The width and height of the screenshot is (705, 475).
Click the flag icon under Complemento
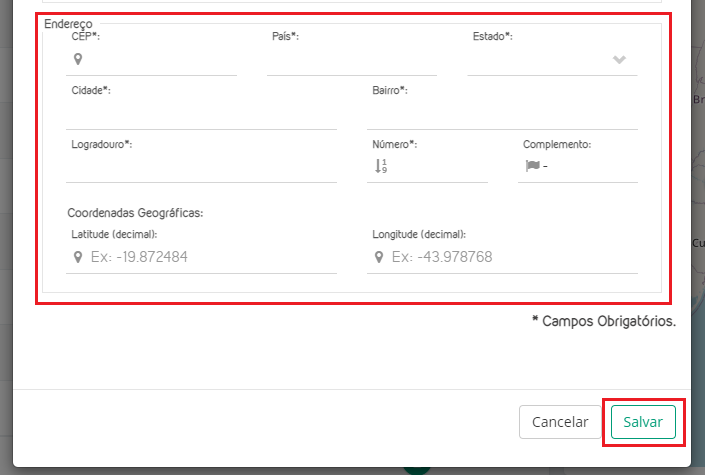pos(532,166)
